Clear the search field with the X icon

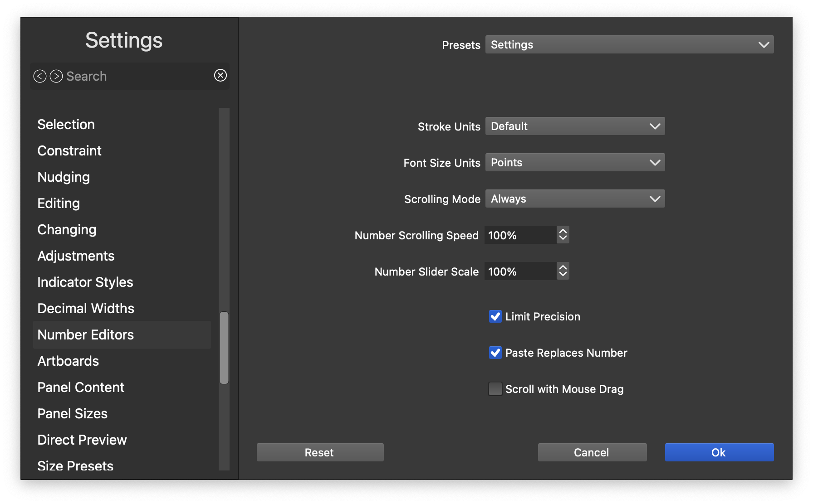(x=220, y=75)
